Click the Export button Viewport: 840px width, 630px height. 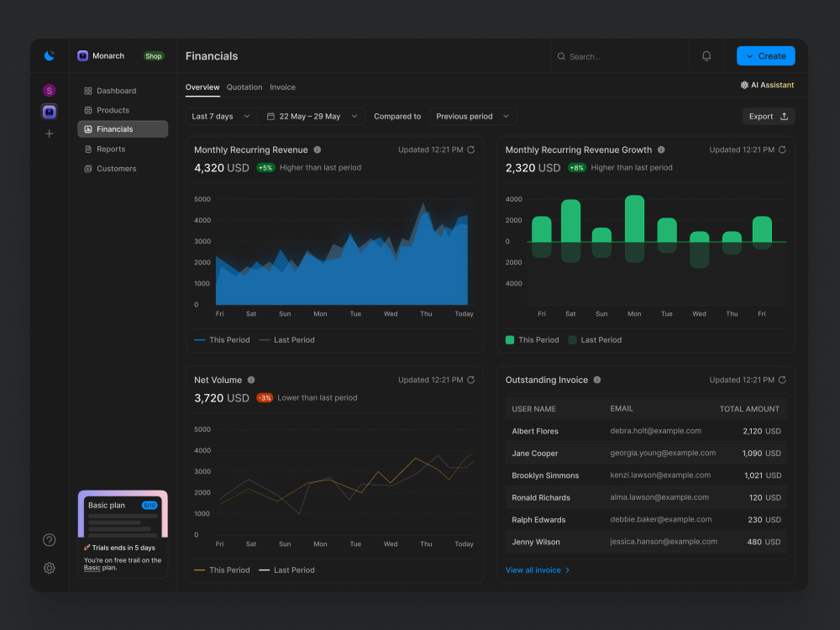click(x=769, y=116)
